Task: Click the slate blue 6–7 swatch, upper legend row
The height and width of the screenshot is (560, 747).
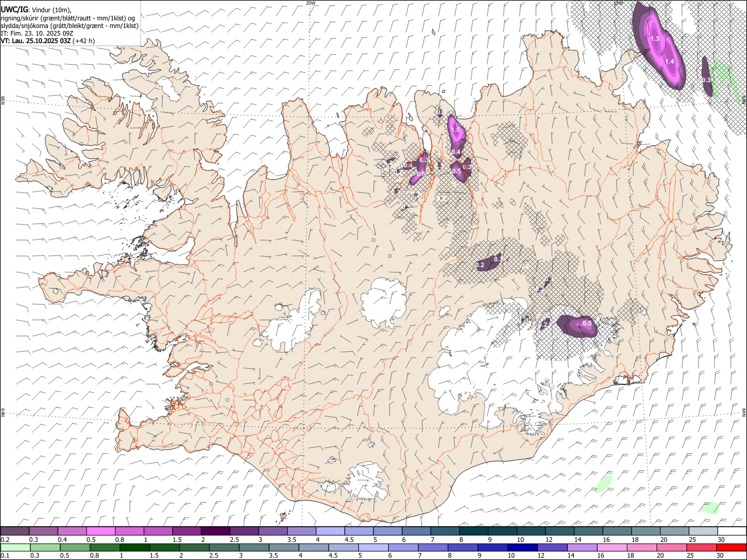Action: click(x=416, y=531)
